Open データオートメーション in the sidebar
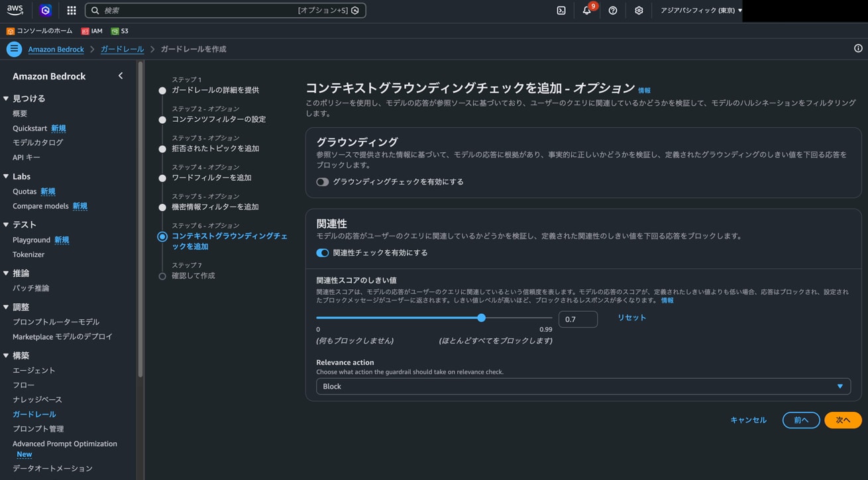 pyautogui.click(x=52, y=469)
